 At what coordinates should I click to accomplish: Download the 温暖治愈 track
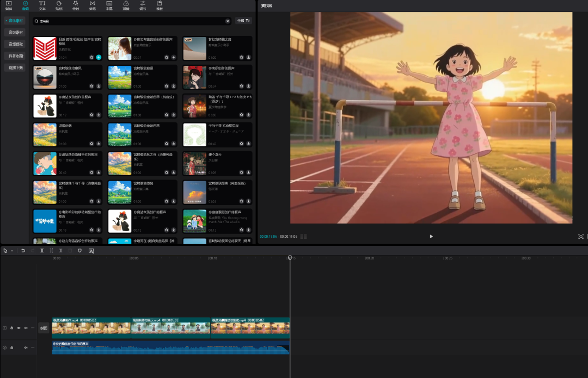click(x=99, y=144)
